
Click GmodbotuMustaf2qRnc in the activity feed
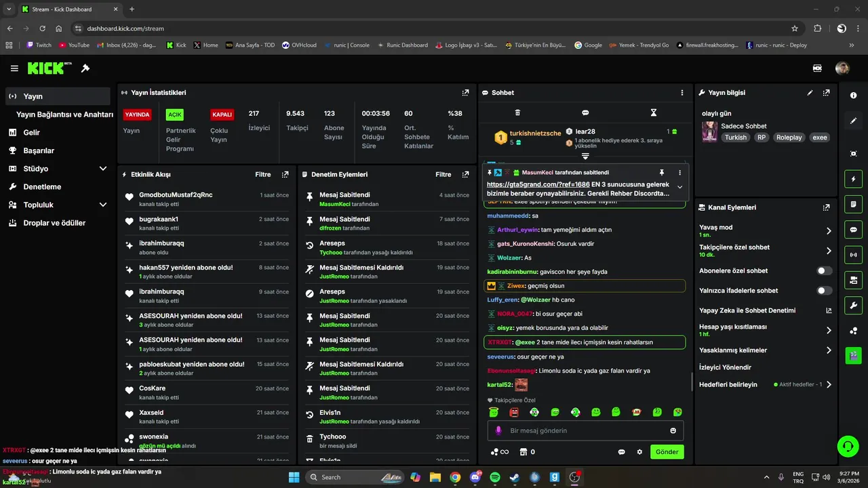(176, 195)
